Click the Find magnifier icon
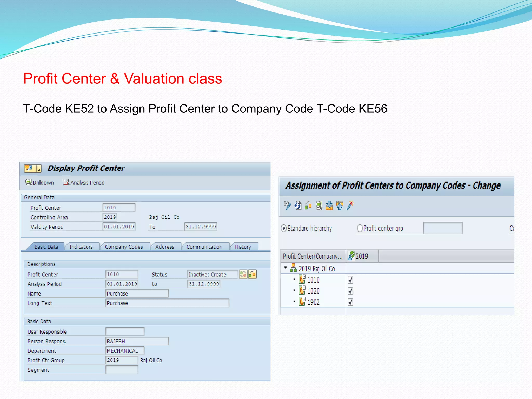The image size is (532, 399). tap(319, 205)
